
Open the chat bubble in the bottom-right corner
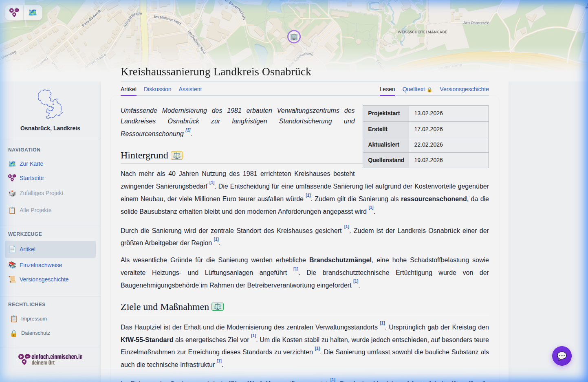click(562, 356)
